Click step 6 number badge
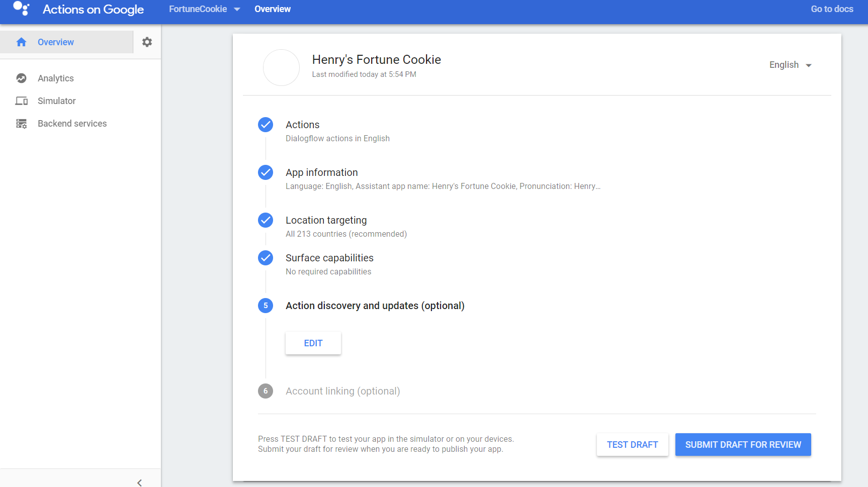 [266, 391]
